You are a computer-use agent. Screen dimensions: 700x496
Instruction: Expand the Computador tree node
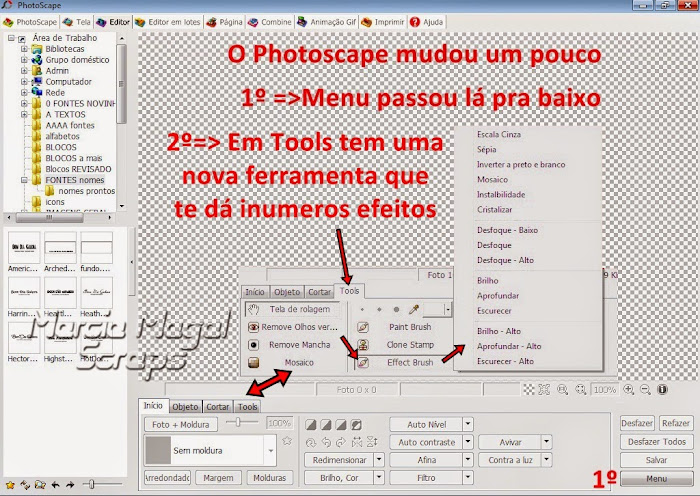(24, 82)
